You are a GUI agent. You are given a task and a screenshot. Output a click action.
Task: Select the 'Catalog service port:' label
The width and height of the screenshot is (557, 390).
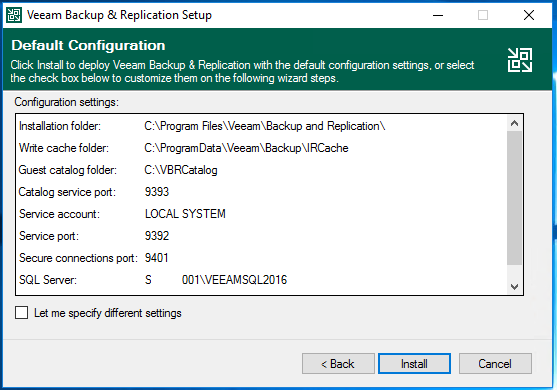(67, 192)
